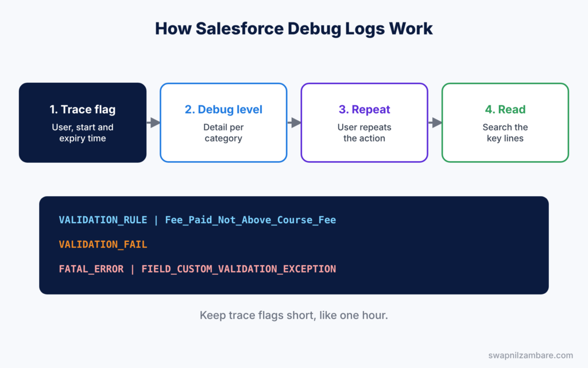Select the '4. Read' heading
This screenshot has height=368, width=588.
pos(505,109)
